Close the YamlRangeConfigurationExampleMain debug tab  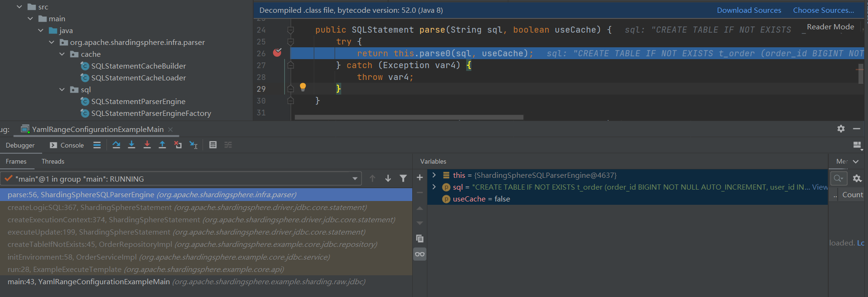(170, 130)
